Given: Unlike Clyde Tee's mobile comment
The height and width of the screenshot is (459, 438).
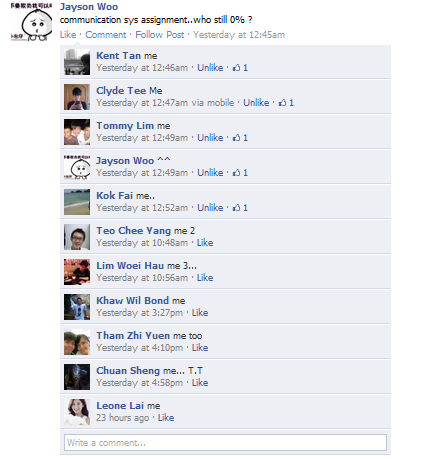Looking at the screenshot, I should 256,103.
